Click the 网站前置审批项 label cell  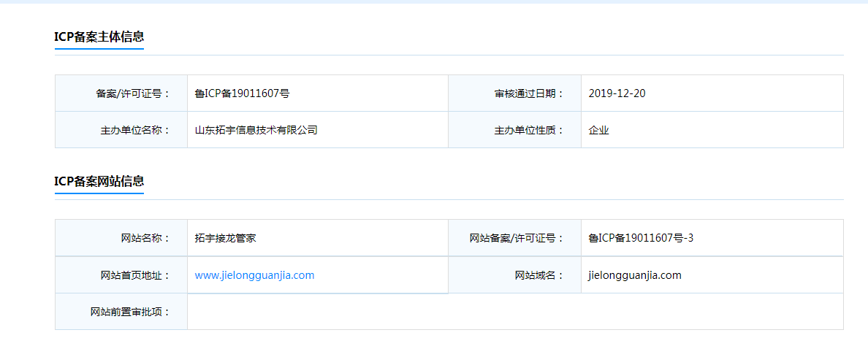pos(121,312)
